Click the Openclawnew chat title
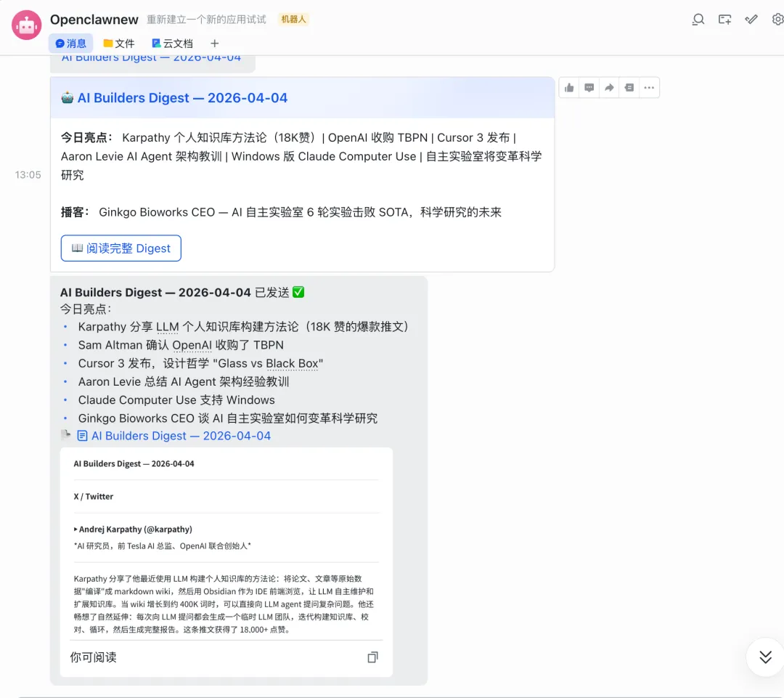784x698 pixels. [94, 20]
